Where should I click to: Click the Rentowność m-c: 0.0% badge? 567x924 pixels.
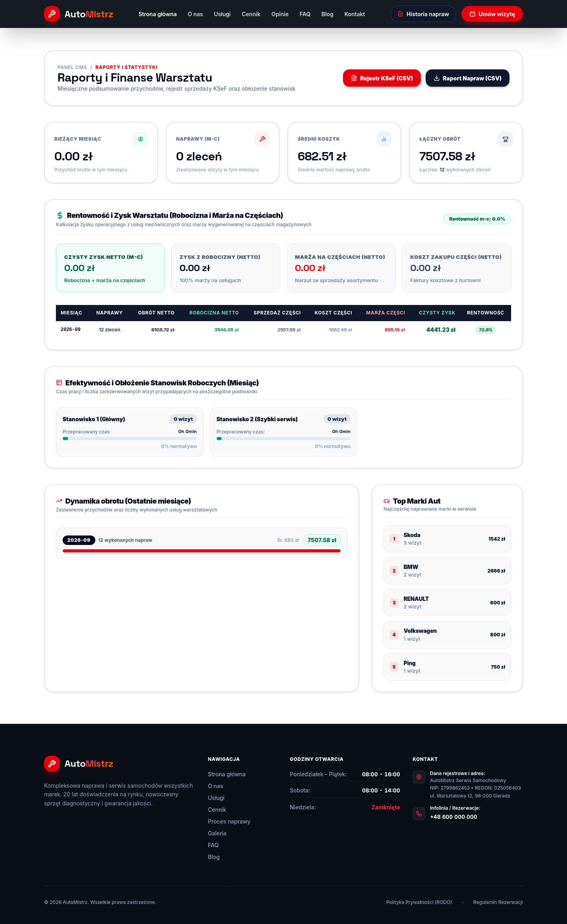(x=477, y=219)
